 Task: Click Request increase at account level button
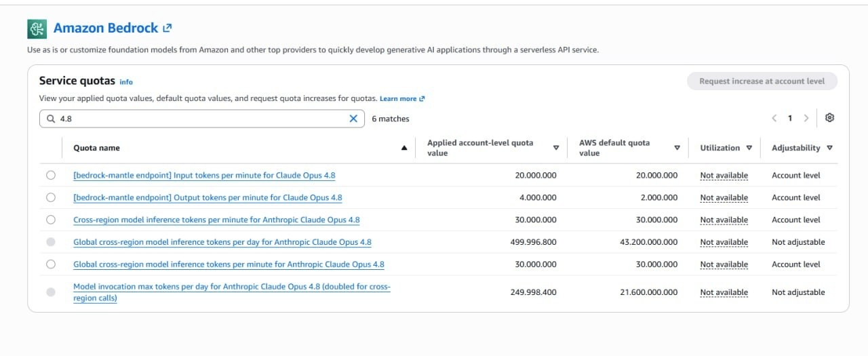(762, 81)
